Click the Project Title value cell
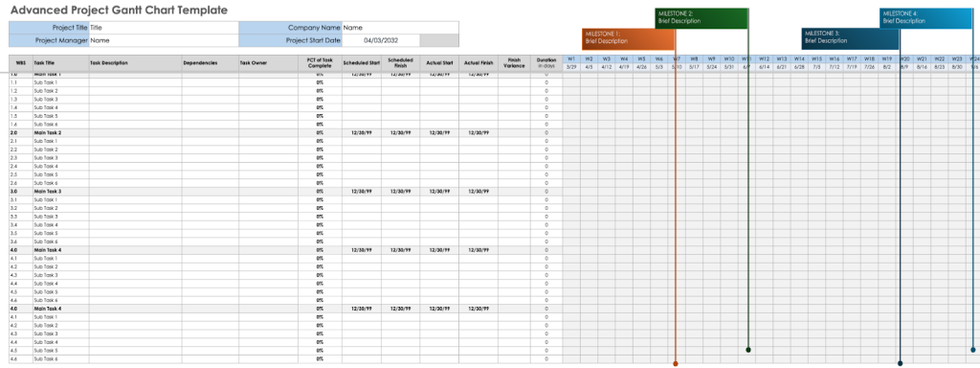The image size is (980, 368). (164, 28)
